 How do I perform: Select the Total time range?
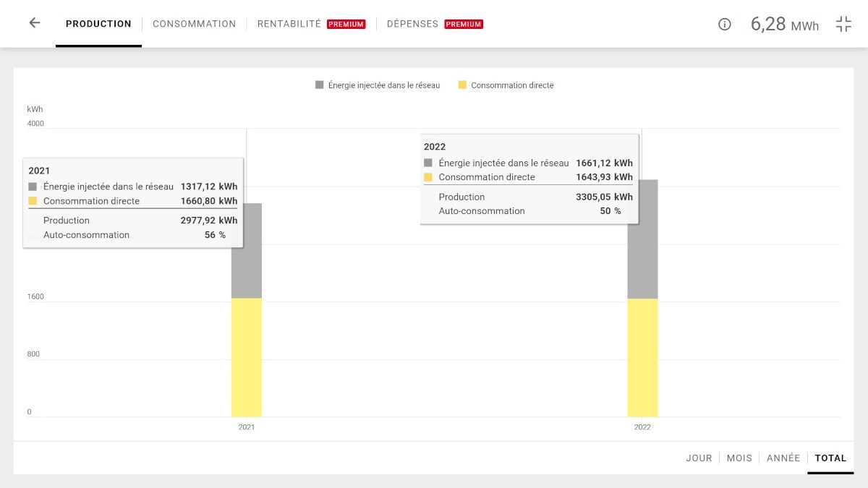[x=830, y=458]
